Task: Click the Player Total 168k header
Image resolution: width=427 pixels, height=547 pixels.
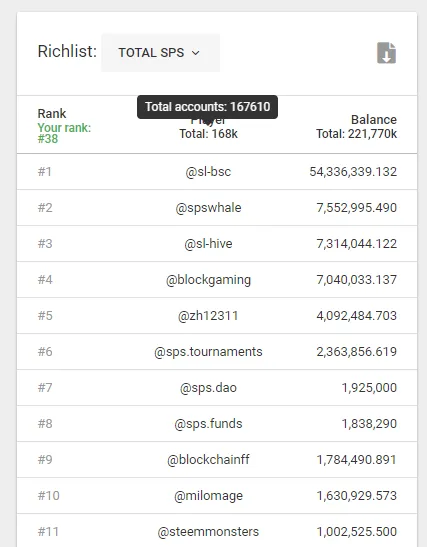Action: pyautogui.click(x=208, y=127)
